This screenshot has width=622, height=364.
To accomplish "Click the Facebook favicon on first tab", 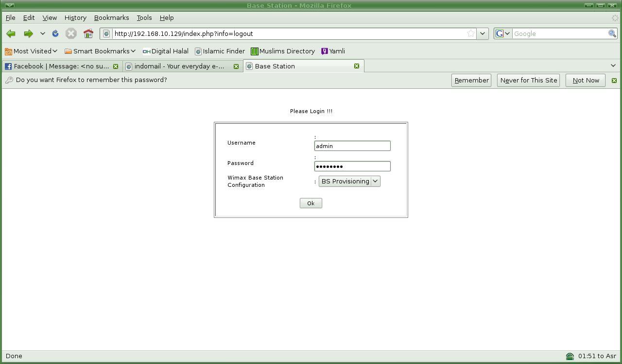I will (x=8, y=66).
